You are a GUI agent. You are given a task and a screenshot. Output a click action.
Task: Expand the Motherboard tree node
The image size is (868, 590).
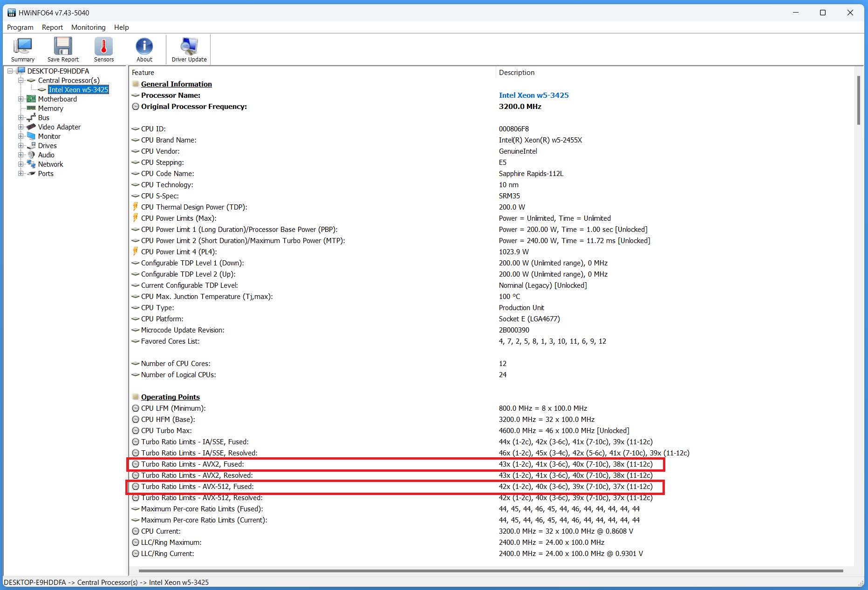(x=21, y=99)
